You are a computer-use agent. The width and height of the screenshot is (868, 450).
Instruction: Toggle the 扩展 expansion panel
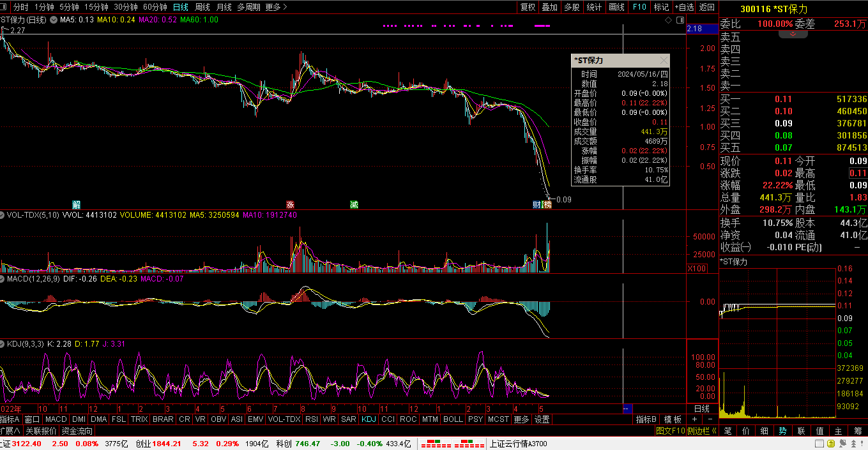tap(10, 431)
